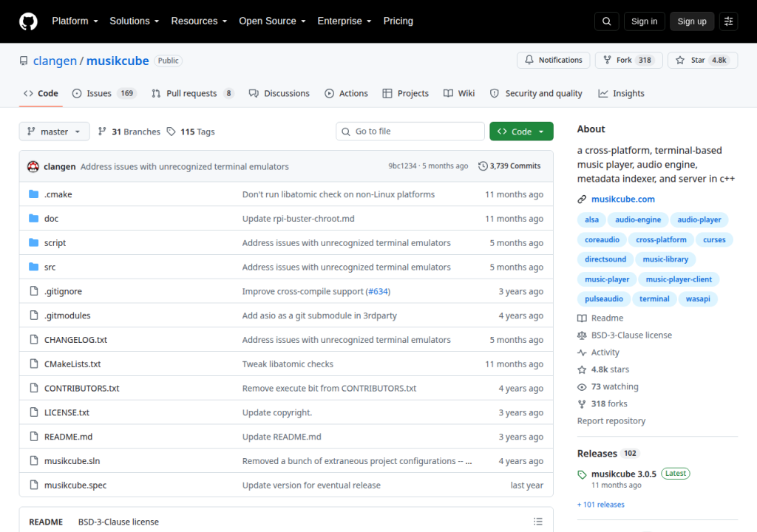Click the clangen owner link in title
This screenshot has width=757, height=532.
click(x=55, y=61)
